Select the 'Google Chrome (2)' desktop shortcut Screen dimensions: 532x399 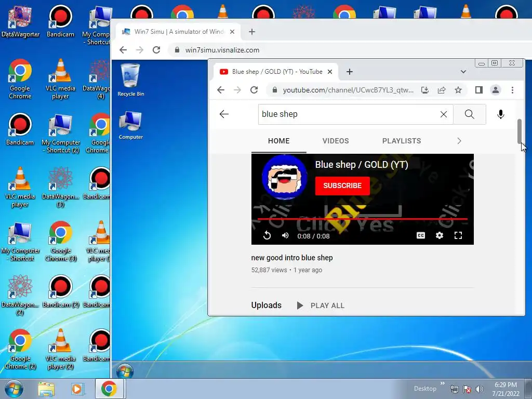(20, 350)
